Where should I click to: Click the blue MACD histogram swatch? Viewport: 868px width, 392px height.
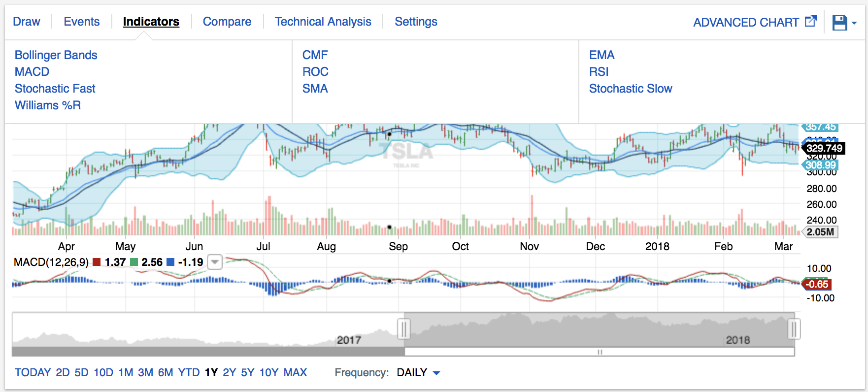[x=170, y=262]
